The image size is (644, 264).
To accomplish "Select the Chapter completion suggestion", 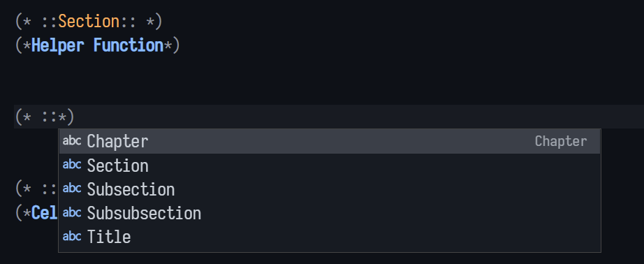I will 330,142.
